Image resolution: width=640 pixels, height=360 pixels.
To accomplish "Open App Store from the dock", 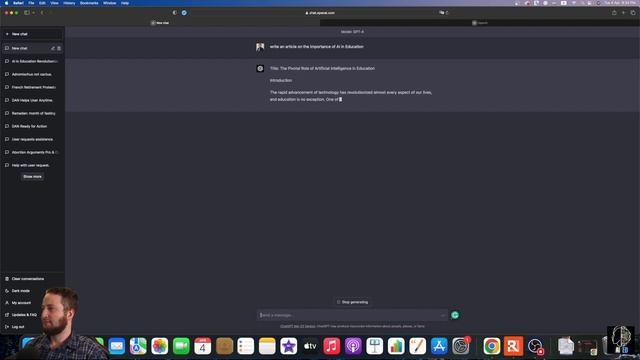I will click(x=439, y=346).
